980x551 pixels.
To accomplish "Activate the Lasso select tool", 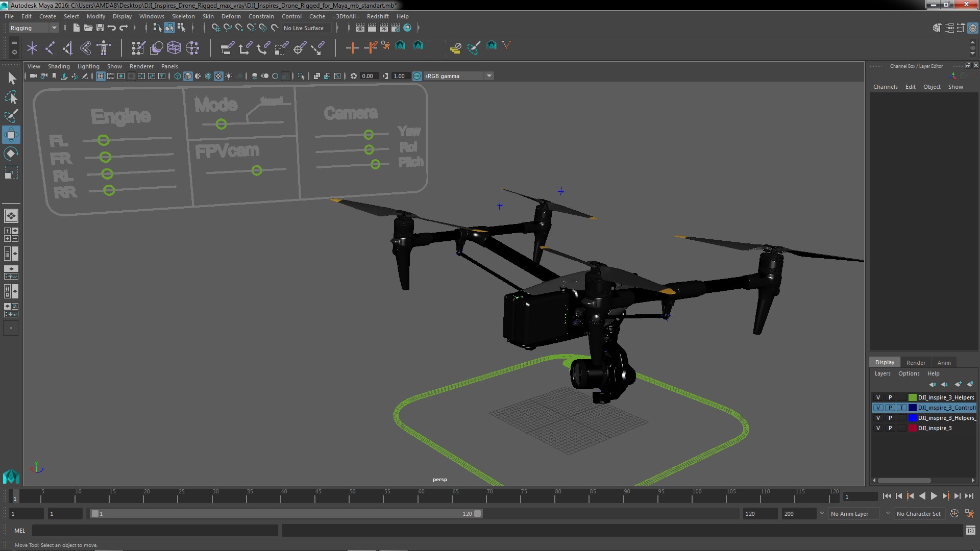I will pos(11,97).
